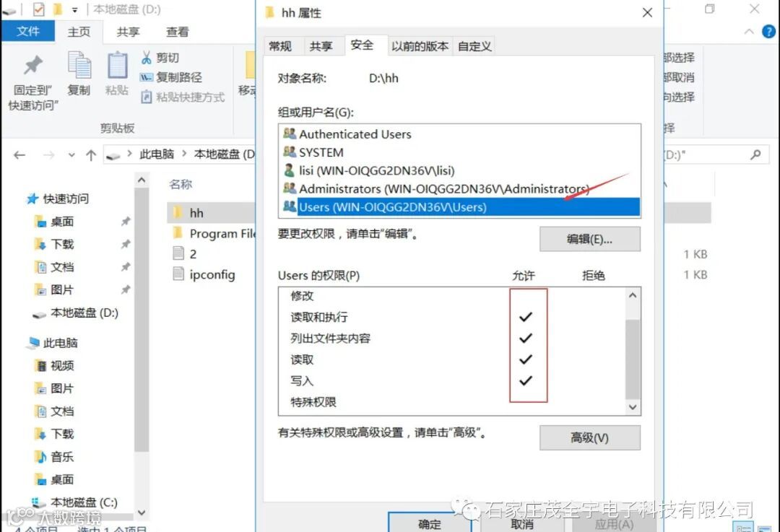Click the Copy icon in ribbon

pyautogui.click(x=79, y=65)
